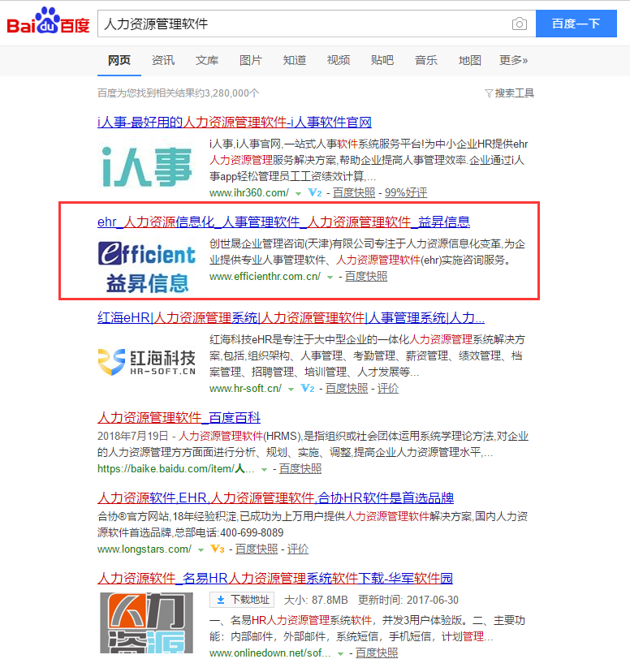
Task: Click URL text www.hr-soft.cn/
Action: [x=245, y=388]
